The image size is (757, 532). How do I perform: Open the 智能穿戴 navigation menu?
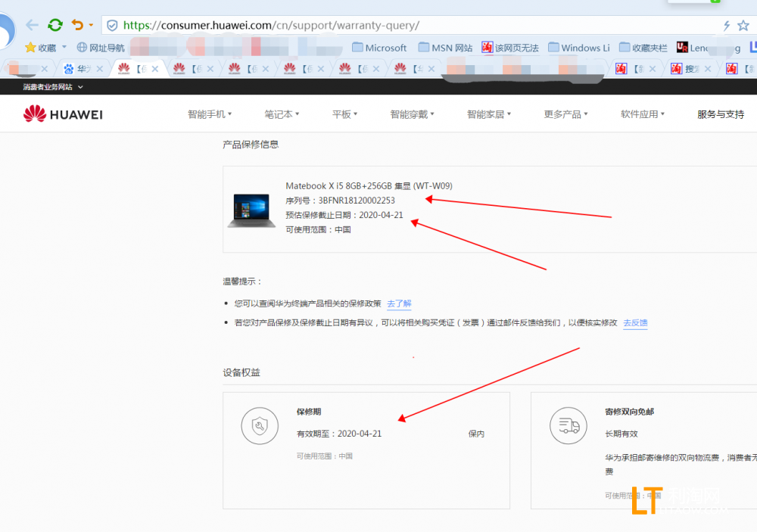413,114
